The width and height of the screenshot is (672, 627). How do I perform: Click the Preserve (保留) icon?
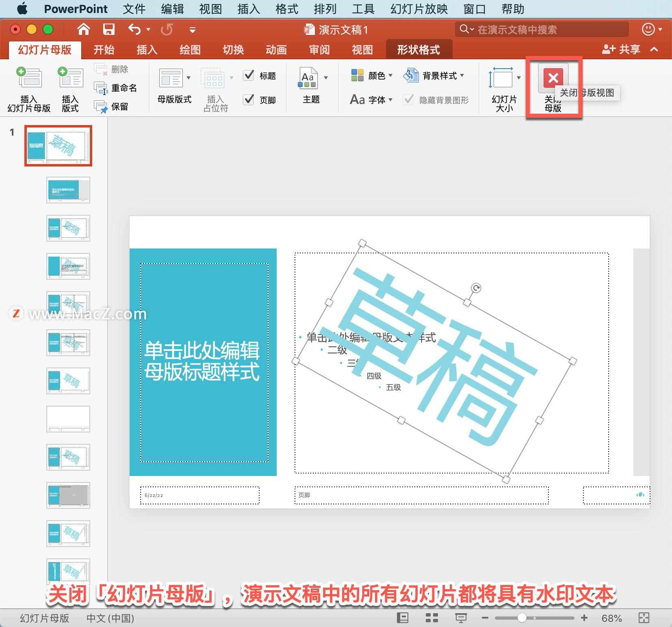tap(101, 107)
